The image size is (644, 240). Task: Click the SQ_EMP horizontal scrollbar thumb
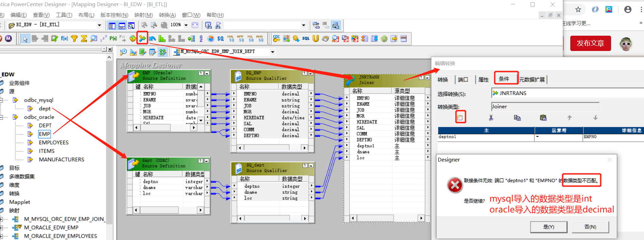point(267,148)
